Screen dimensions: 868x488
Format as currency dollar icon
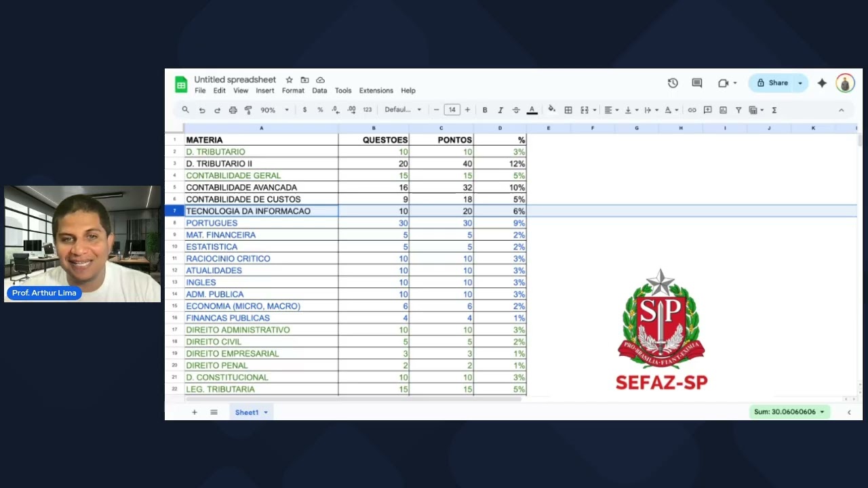tap(304, 110)
